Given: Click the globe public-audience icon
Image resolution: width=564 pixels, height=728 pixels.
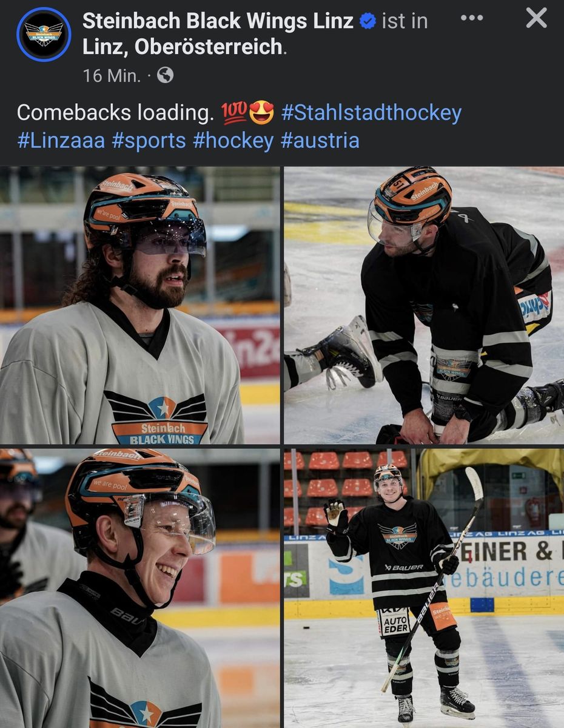Looking at the screenshot, I should [165, 75].
